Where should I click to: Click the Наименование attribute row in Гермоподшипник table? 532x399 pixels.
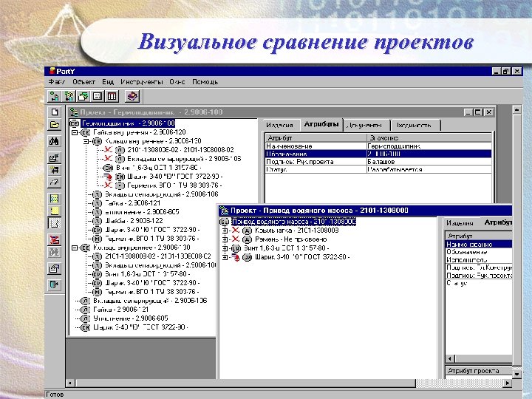[x=378, y=146]
